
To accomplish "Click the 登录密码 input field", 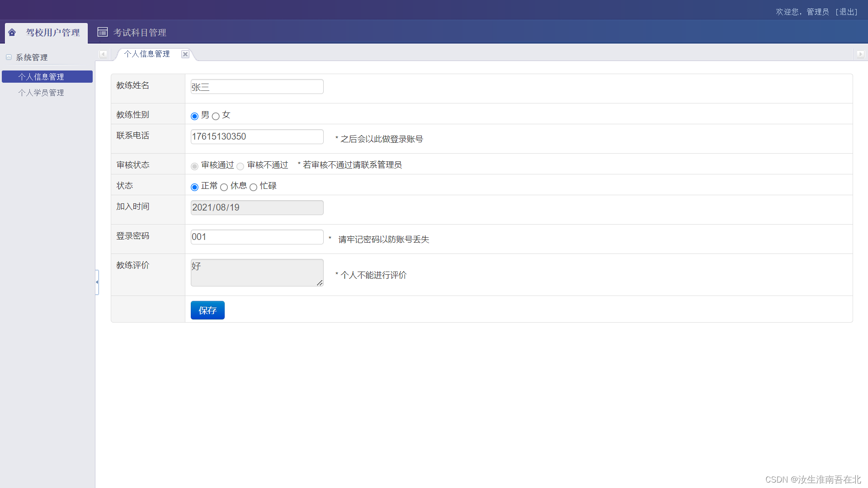I will coord(257,237).
